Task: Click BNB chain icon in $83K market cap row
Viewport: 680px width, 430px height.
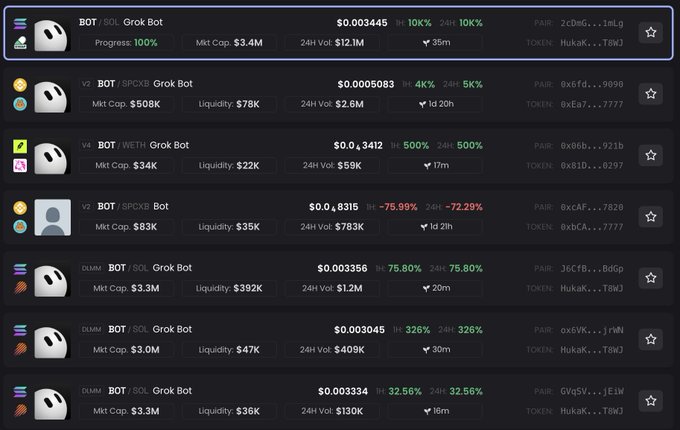Action: 20,208
